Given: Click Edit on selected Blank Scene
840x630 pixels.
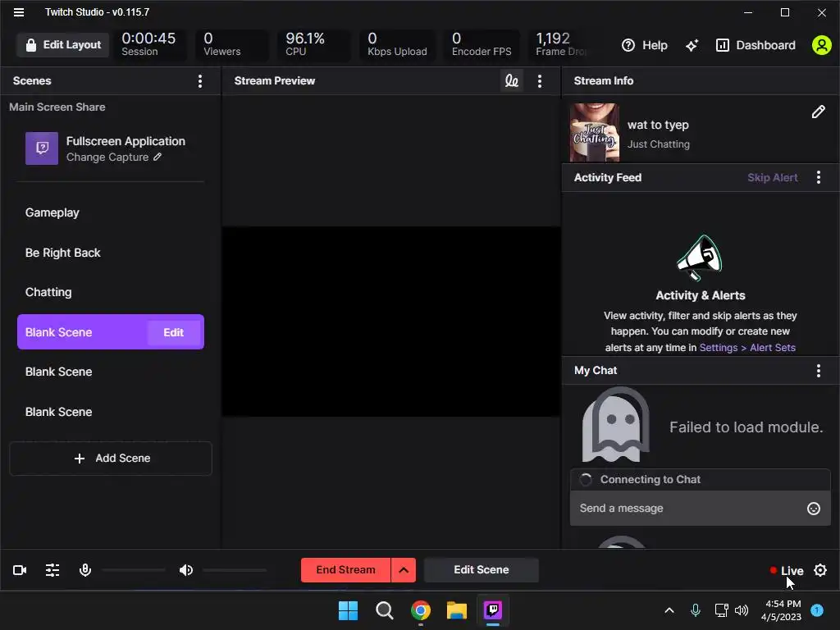Looking at the screenshot, I should click(x=174, y=332).
